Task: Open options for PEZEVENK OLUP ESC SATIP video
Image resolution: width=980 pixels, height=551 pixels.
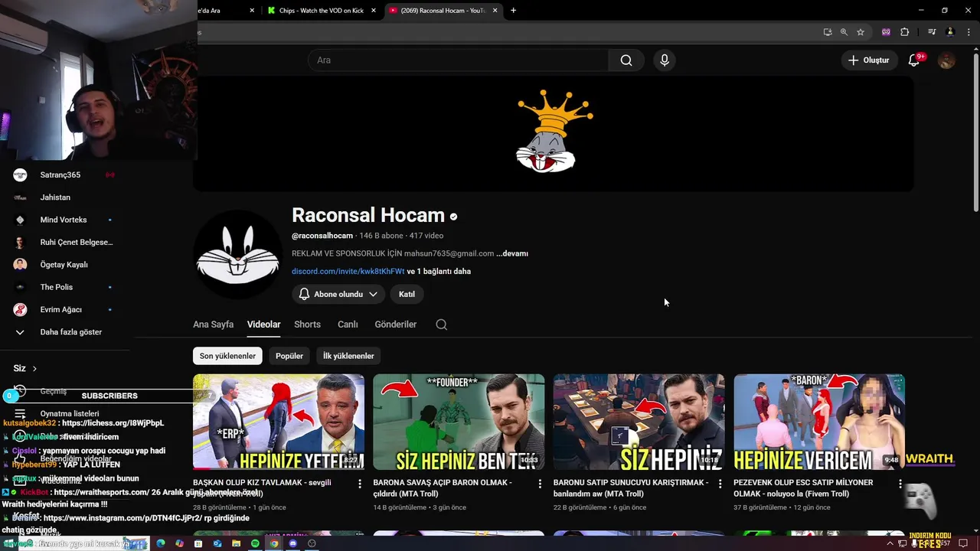Action: (x=900, y=484)
